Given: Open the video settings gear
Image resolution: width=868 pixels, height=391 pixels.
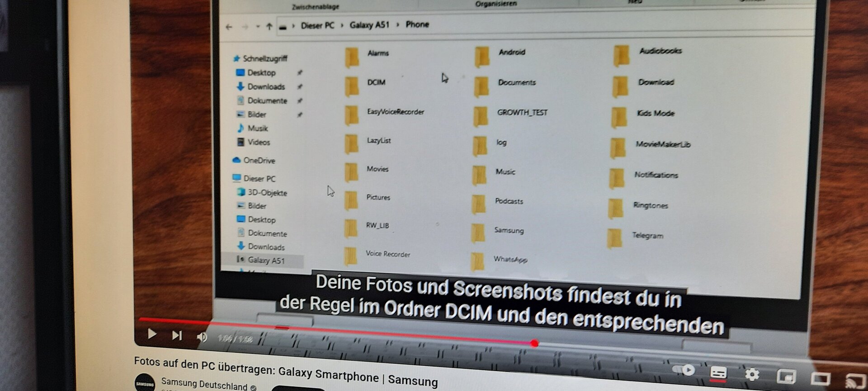Looking at the screenshot, I should [752, 375].
